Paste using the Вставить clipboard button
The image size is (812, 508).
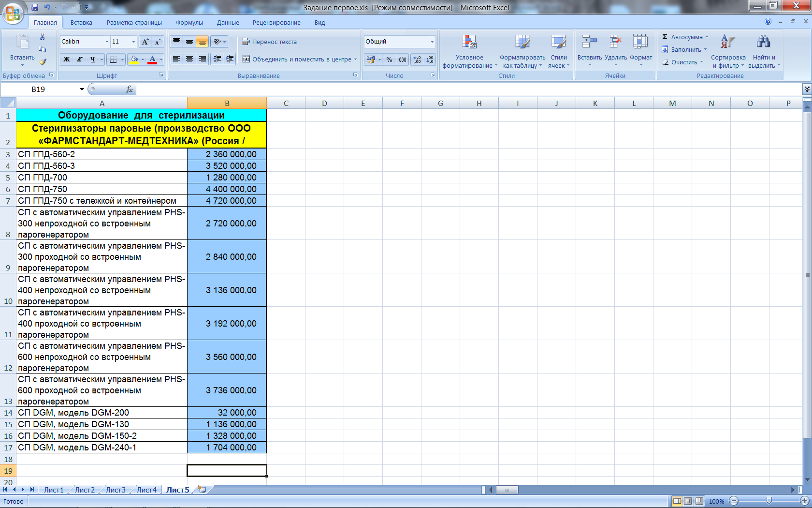[22, 50]
